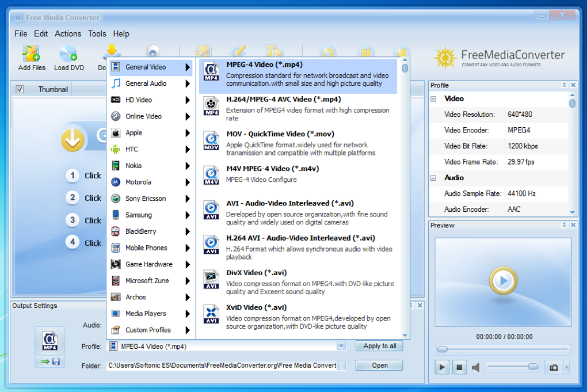This screenshot has height=392, width=587.
Task: Click the Add Files toolbar icon
Action: pyautogui.click(x=31, y=54)
